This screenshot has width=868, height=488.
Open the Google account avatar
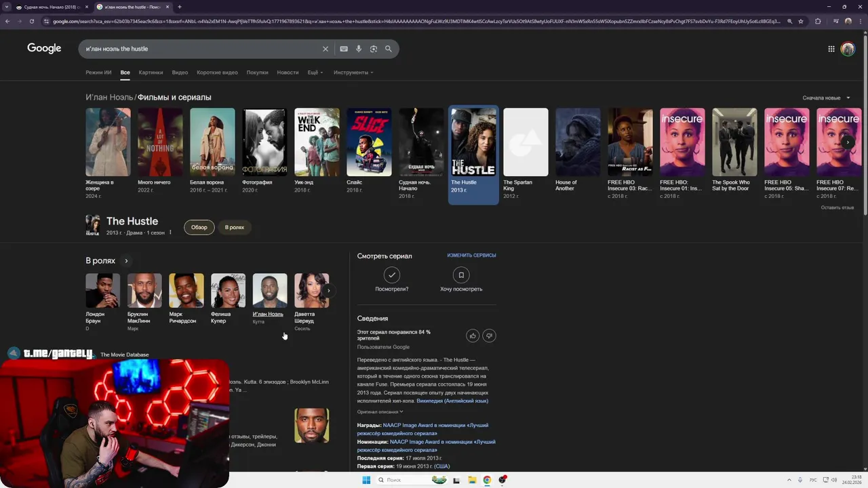click(x=848, y=49)
